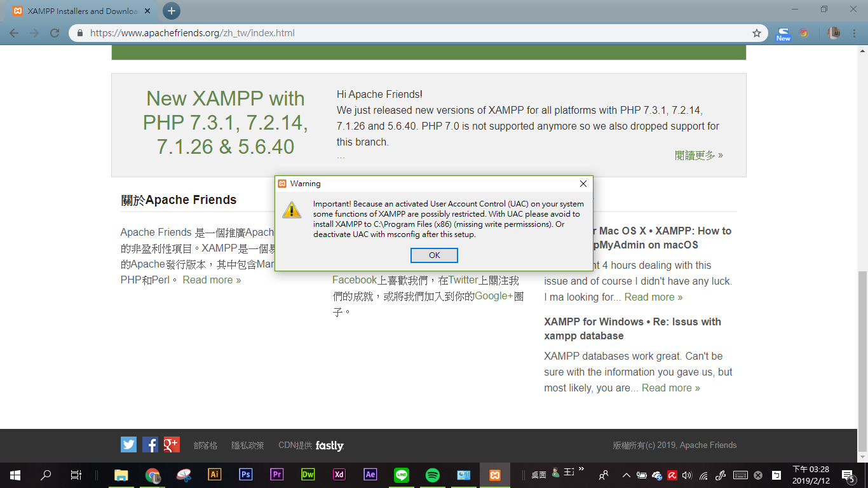
Task: Open the People icon on the taskbar
Action: point(604,475)
